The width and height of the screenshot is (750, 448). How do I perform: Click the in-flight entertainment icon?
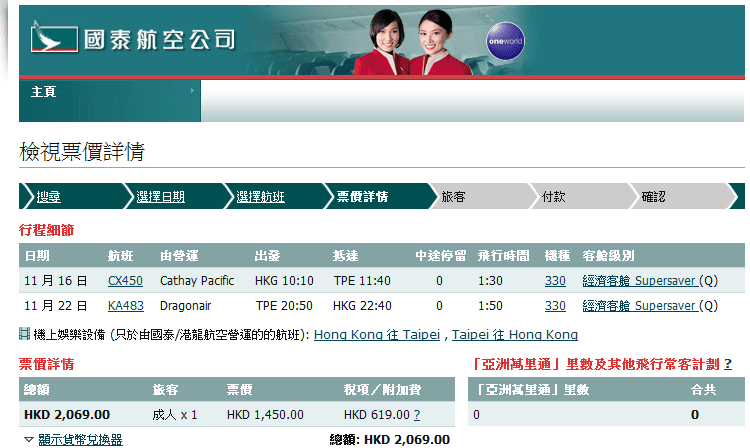(24, 334)
